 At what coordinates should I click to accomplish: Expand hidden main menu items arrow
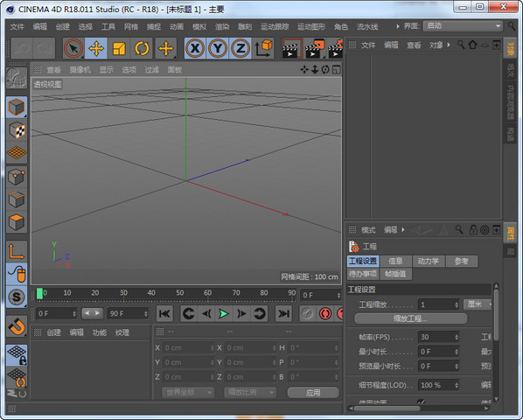(x=398, y=26)
